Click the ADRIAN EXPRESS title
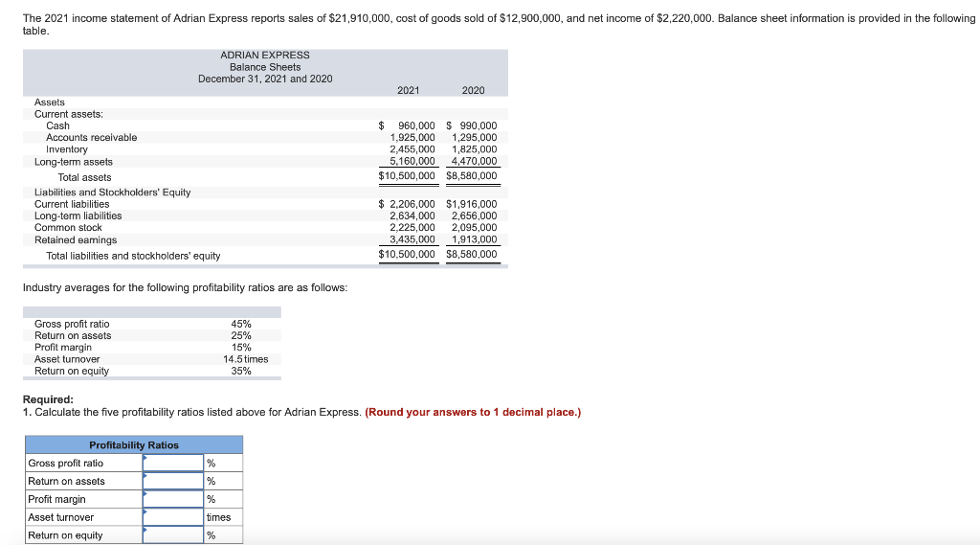Image resolution: width=980 pixels, height=545 pixels. pyautogui.click(x=265, y=55)
